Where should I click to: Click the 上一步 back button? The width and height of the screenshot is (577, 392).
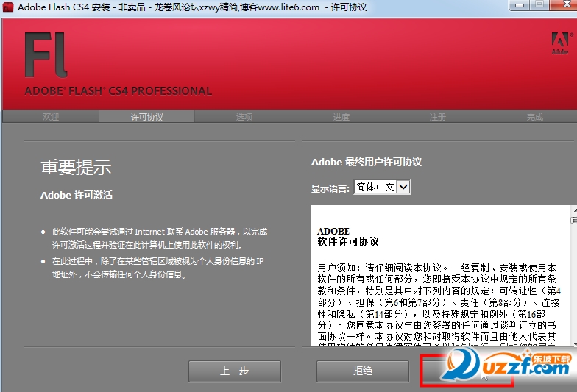234,371
